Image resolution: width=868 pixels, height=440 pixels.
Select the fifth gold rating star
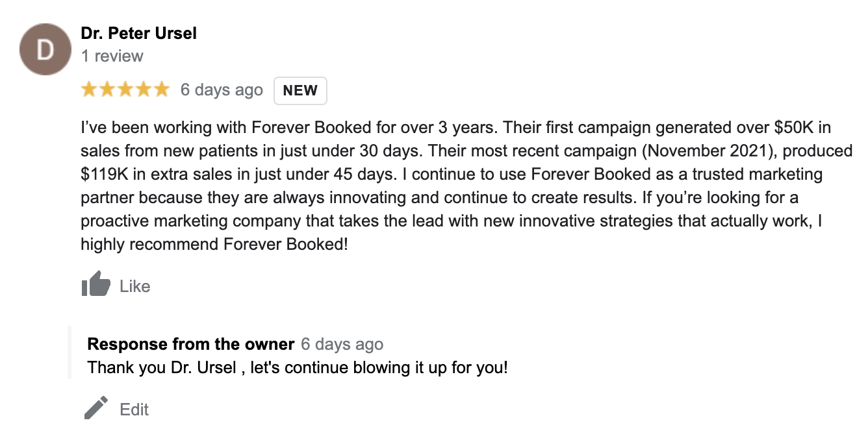coord(161,90)
